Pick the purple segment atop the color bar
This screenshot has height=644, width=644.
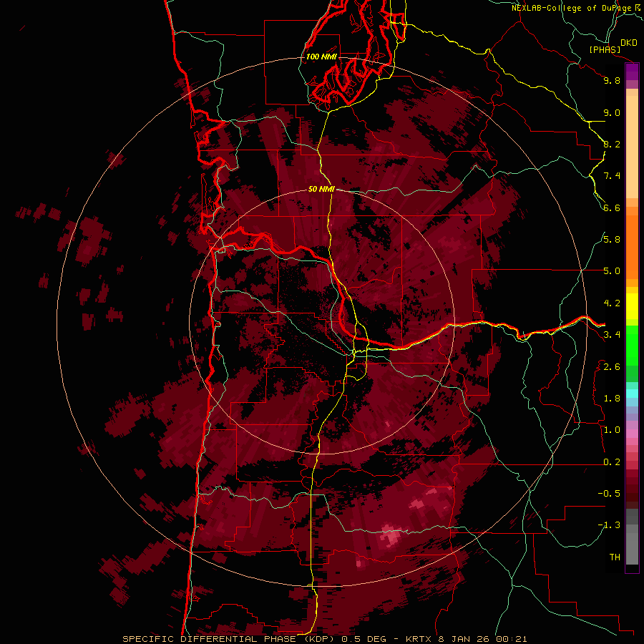coord(632,72)
